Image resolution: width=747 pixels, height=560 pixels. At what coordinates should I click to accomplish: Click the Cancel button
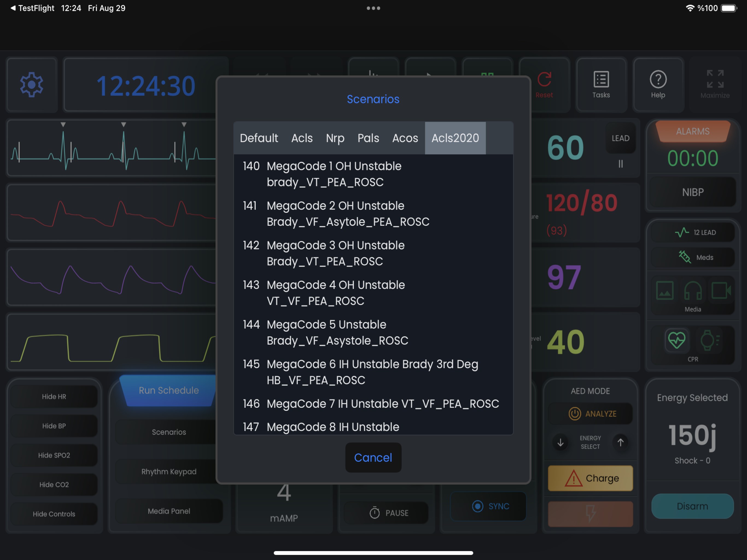[373, 458]
